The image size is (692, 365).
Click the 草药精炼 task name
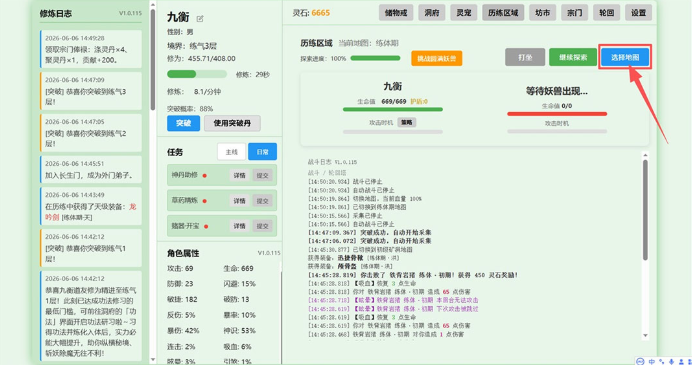[184, 200]
